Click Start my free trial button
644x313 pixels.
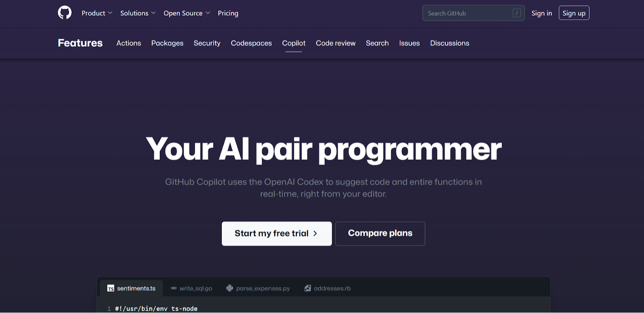(x=277, y=234)
